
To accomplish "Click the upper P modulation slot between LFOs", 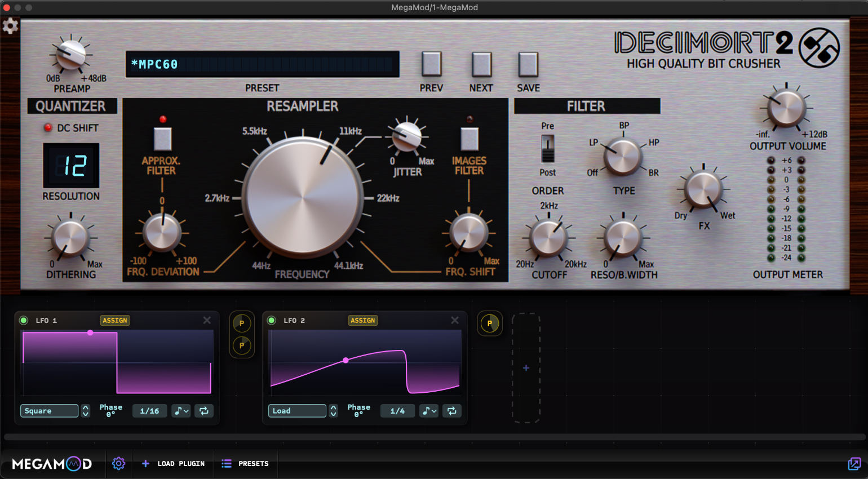I will coord(242,323).
